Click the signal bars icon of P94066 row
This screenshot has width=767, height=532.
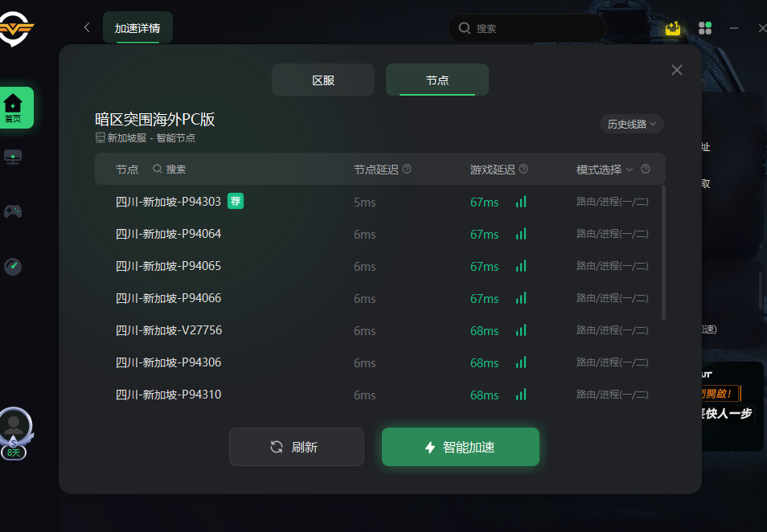(521, 298)
